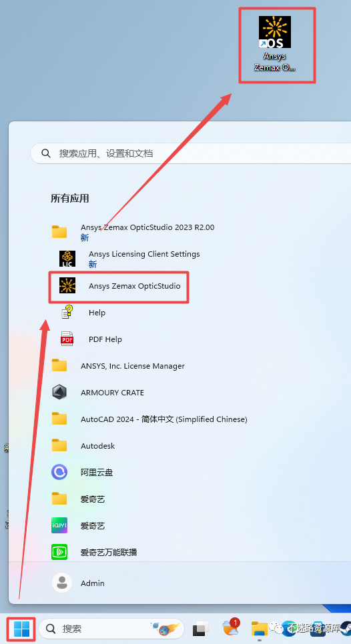Expand the AutoCAD 2024 Simplified Chinese folder
351x644 pixels.
163,419
